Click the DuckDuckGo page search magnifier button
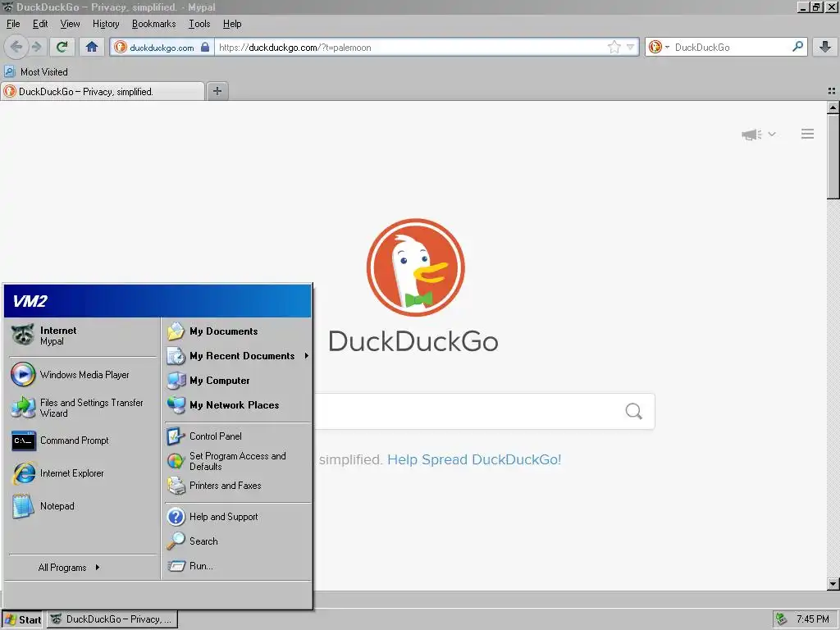The width and height of the screenshot is (840, 630). click(633, 411)
